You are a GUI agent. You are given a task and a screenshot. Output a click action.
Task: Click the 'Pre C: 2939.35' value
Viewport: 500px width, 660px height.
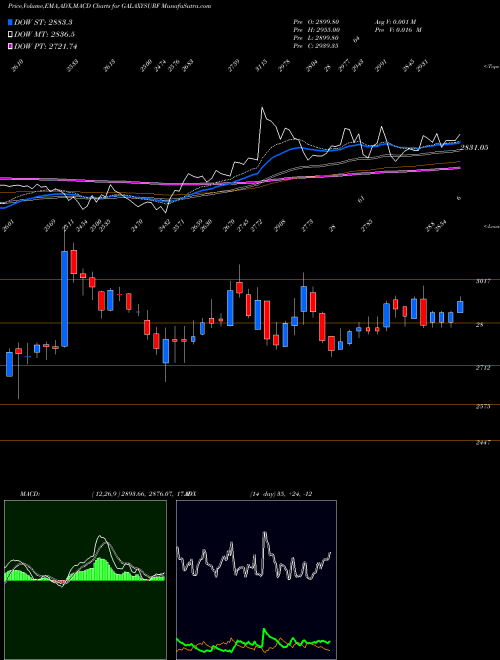pyautogui.click(x=316, y=46)
